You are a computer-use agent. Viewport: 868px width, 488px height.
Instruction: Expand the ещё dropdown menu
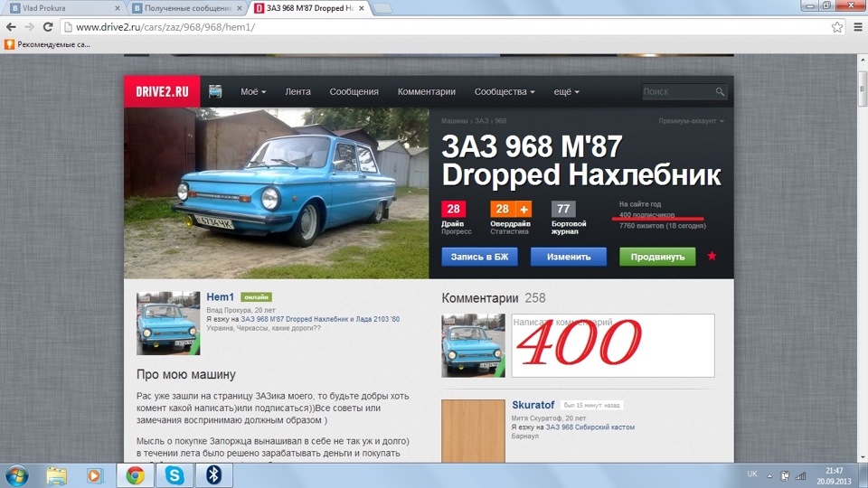click(x=566, y=92)
